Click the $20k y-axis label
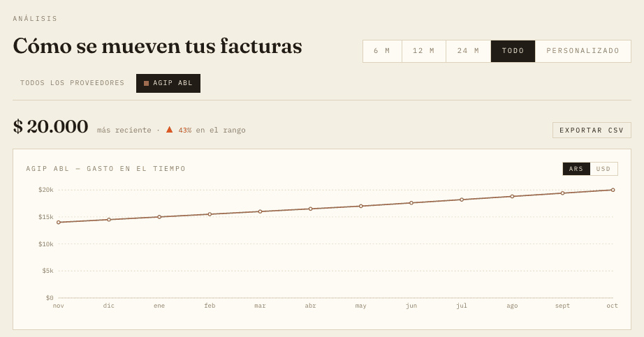 [46, 190]
